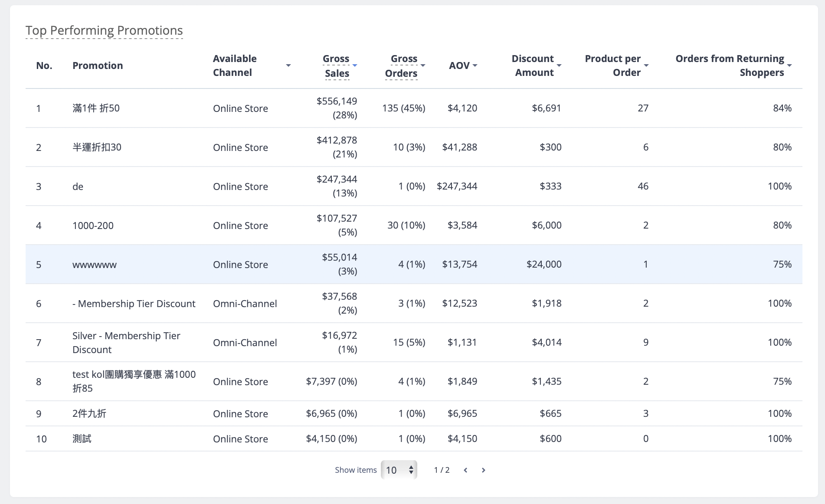Click the 1000-200 promotion name

[93, 226]
